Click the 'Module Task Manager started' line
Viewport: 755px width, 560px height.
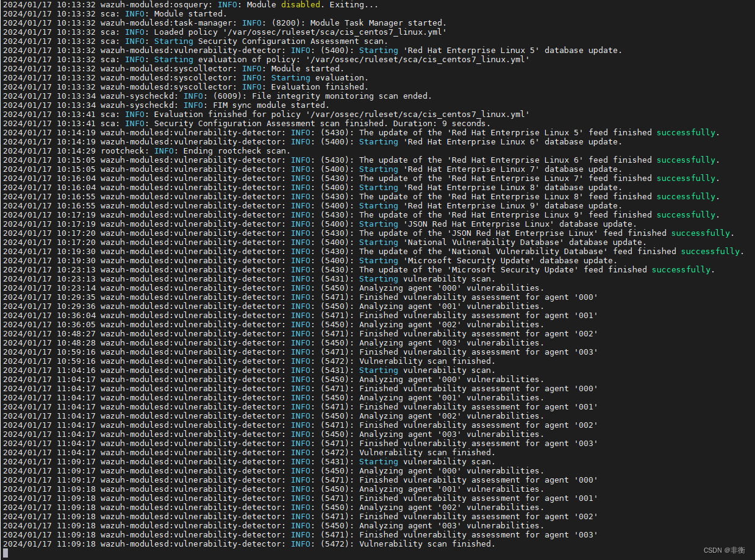(224, 23)
